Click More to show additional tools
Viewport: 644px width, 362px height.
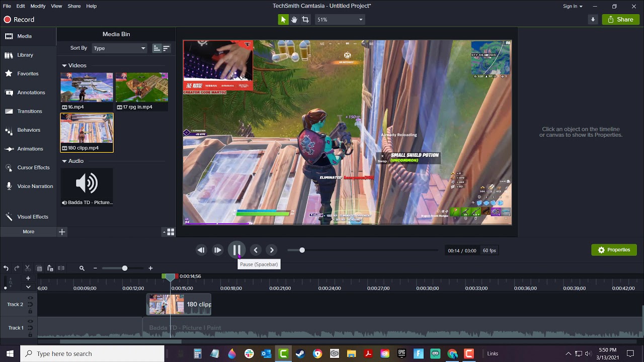29,232
